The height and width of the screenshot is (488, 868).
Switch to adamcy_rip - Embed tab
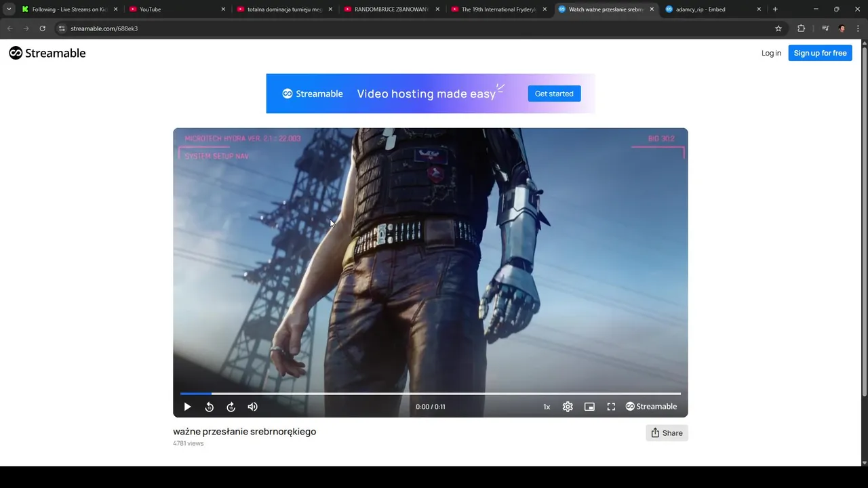pos(712,9)
